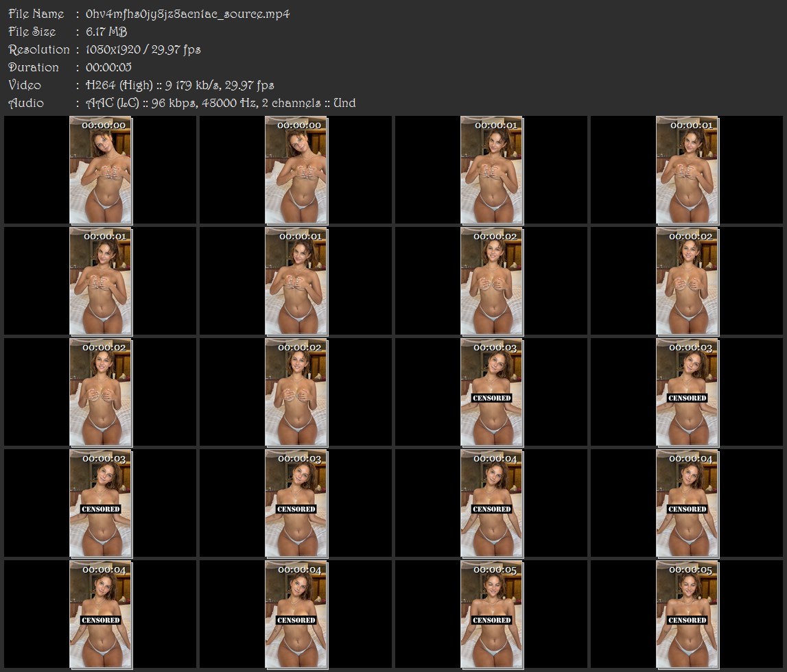Click the 'Duration' label

pyautogui.click(x=34, y=67)
